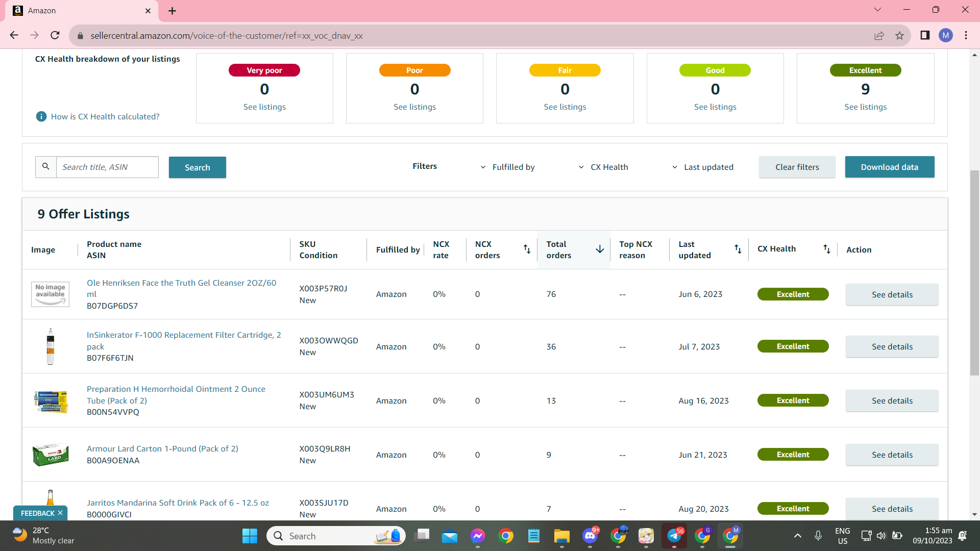This screenshot has height=551, width=980.
Task: Go back to the previous browser page
Action: coord(14,35)
